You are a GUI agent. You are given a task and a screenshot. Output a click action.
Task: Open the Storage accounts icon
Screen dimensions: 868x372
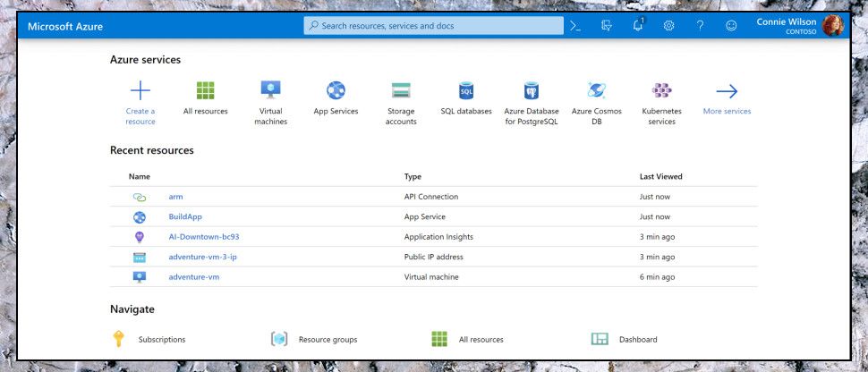coord(401,90)
